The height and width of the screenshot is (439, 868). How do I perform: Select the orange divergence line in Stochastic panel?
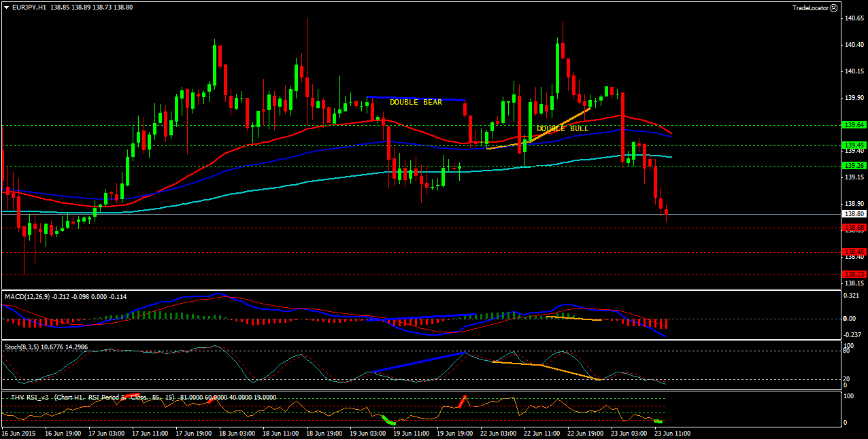click(546, 370)
